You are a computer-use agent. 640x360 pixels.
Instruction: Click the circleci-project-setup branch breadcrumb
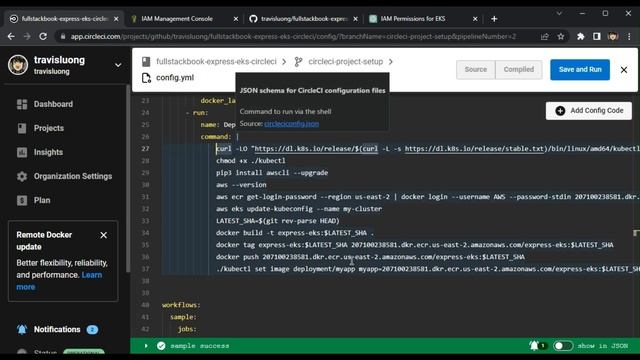(346, 62)
